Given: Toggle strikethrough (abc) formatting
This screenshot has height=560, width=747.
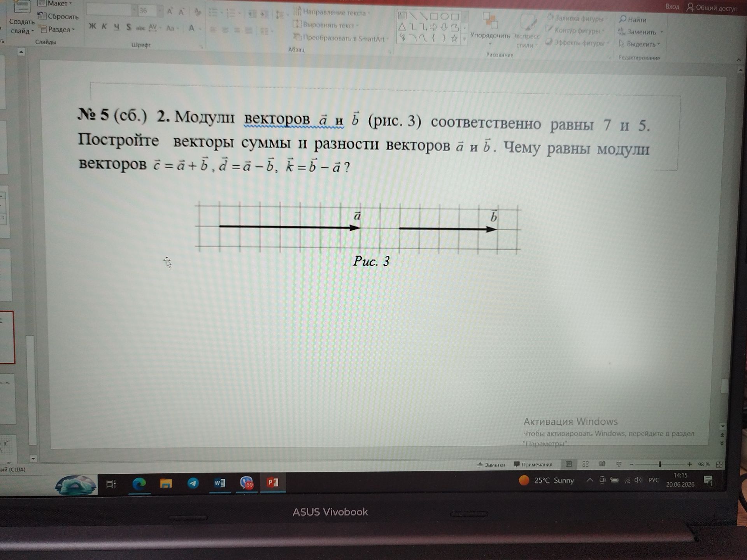Looking at the screenshot, I should [140, 28].
